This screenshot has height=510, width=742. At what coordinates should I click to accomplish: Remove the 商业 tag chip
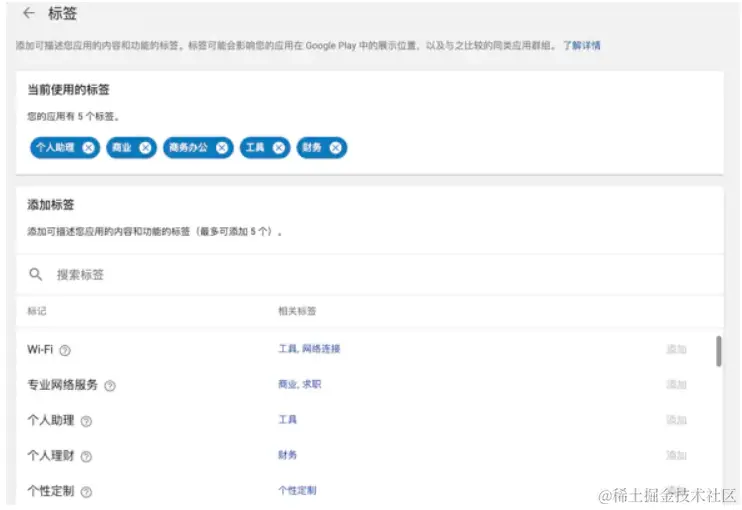pos(145,148)
